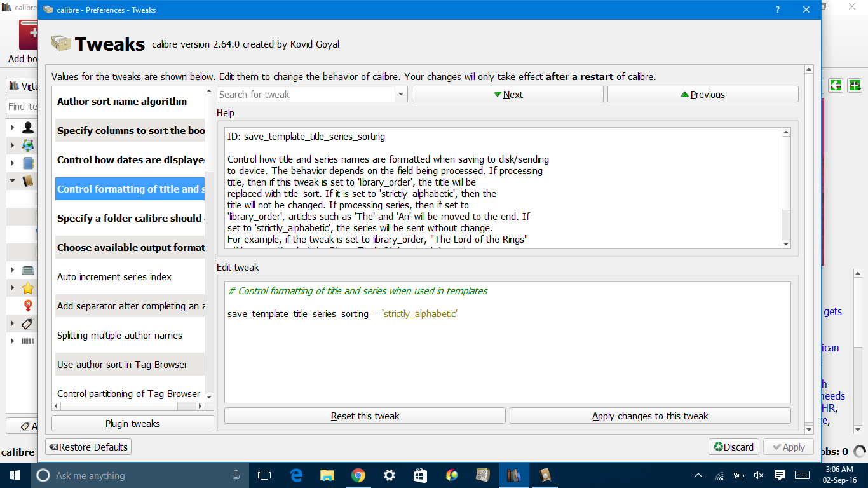868x488 pixels.
Task: Select the Tags label icon in the Tag Browser
Action: point(28,323)
